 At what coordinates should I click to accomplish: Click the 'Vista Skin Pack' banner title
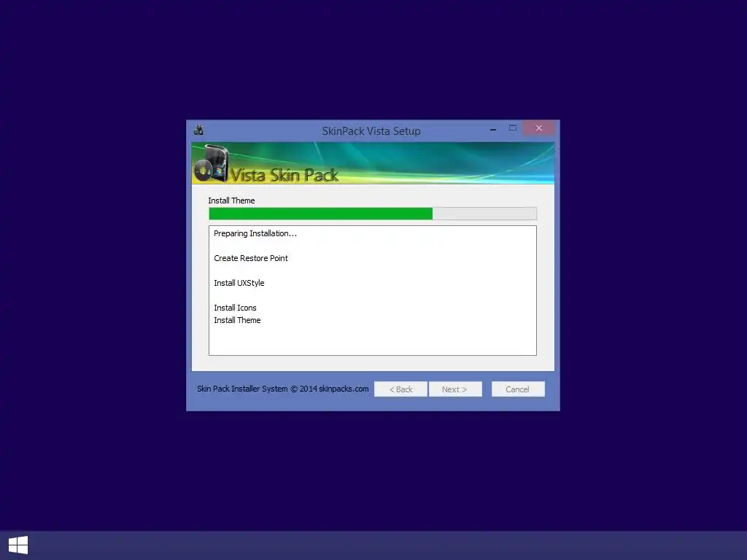[285, 175]
